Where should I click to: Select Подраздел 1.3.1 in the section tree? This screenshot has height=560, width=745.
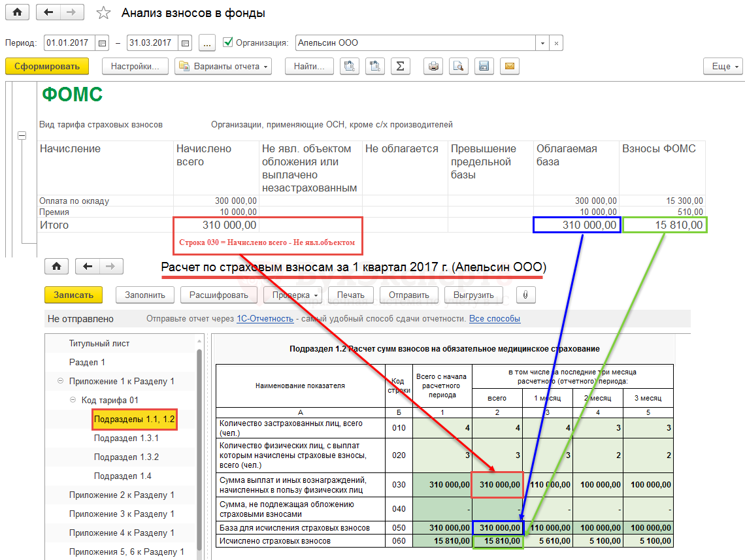point(126,438)
